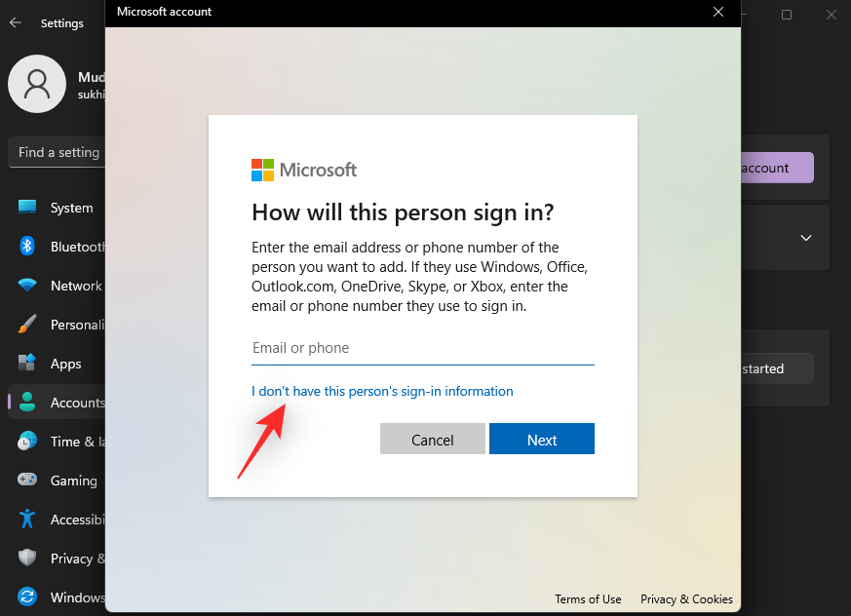Image resolution: width=851 pixels, height=616 pixels.
Task: Open Personalization paintbrush icon
Action: coord(26,324)
